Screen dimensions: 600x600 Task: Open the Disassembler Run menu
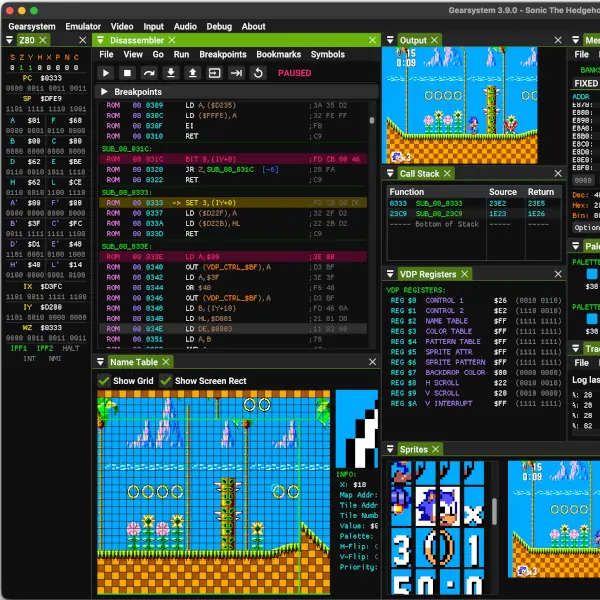click(x=181, y=54)
